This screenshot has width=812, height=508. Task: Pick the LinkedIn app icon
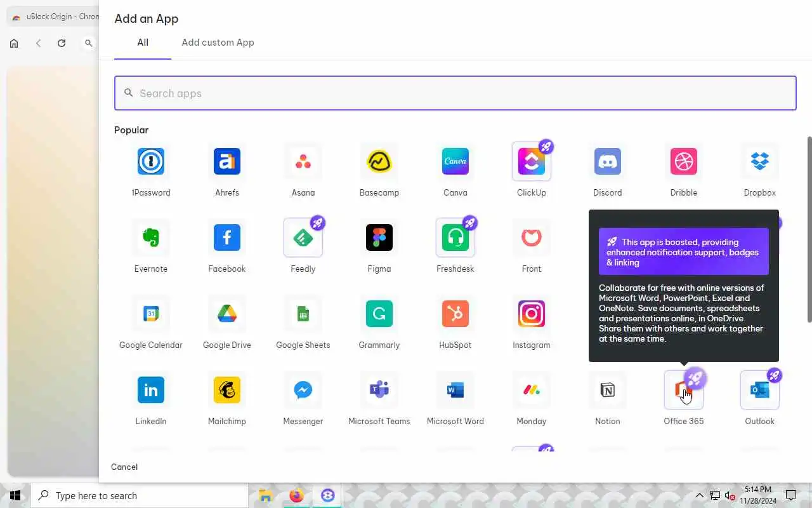point(151,390)
